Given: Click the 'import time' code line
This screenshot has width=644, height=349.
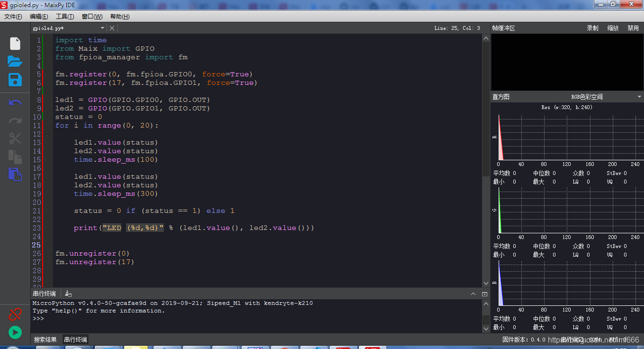Looking at the screenshot, I should pos(81,40).
